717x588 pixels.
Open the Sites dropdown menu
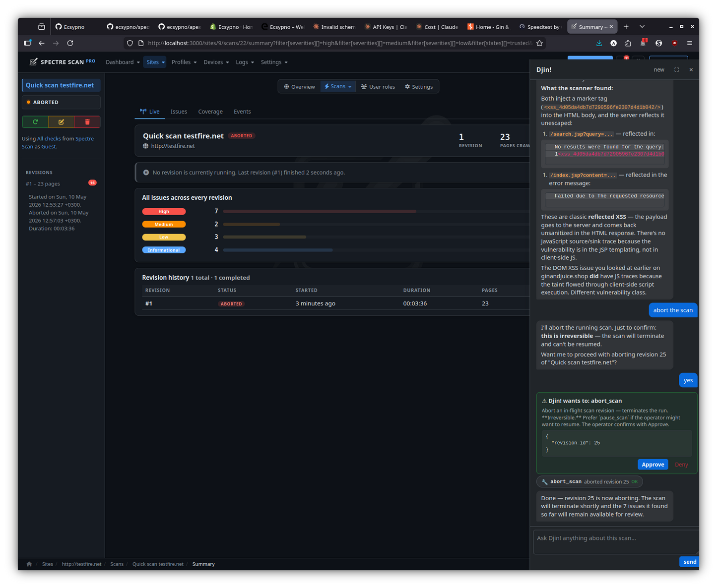click(156, 62)
